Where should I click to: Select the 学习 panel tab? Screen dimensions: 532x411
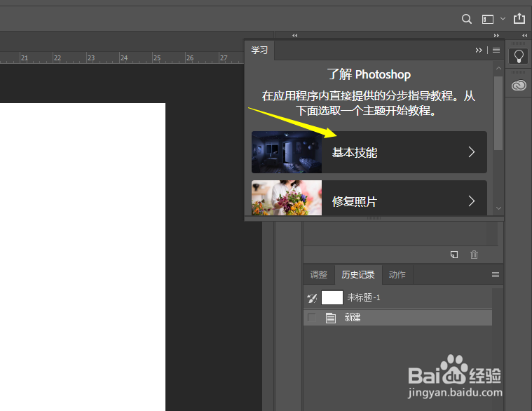[x=259, y=50]
